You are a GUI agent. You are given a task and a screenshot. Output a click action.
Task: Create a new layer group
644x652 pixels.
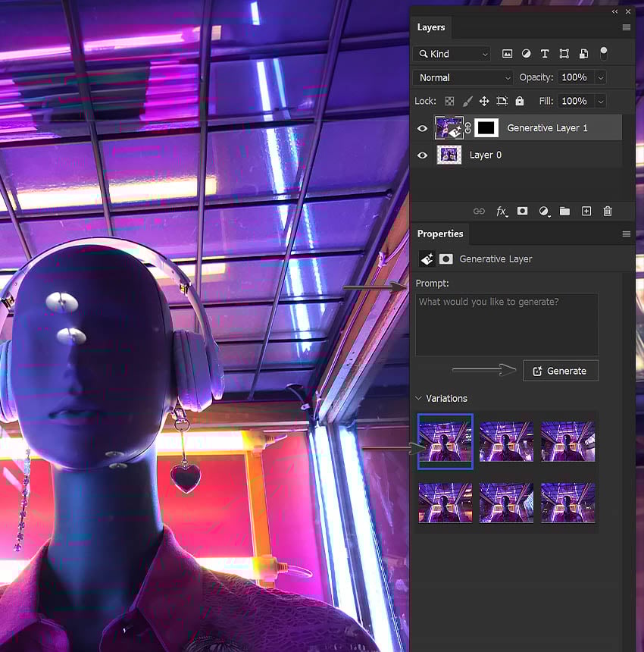click(x=564, y=211)
